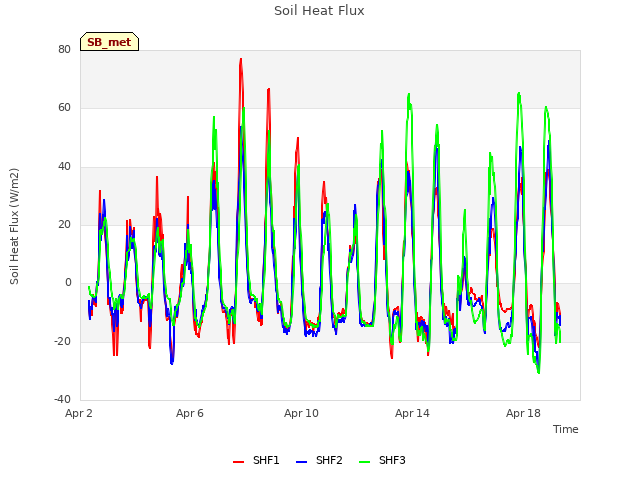Click the Apr 14 x-axis tick label
This screenshot has width=640, height=480.
[x=412, y=413]
